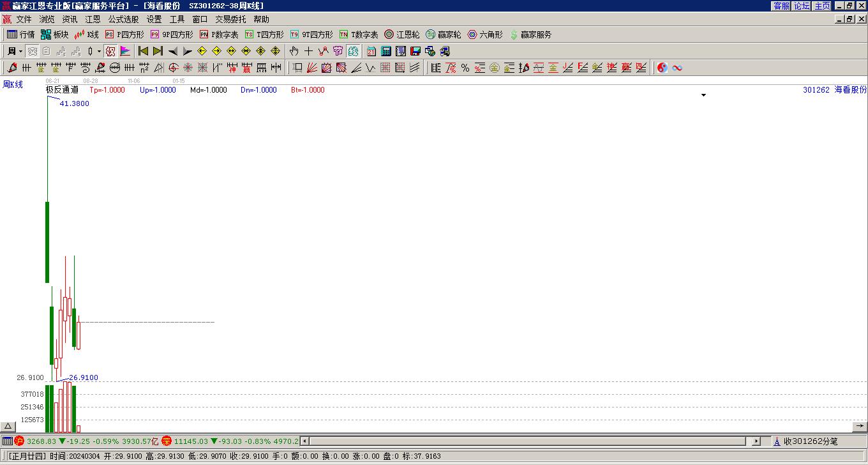This screenshot has width=868, height=465.
Task: Toggle the colored flag icon button
Action: click(125, 51)
